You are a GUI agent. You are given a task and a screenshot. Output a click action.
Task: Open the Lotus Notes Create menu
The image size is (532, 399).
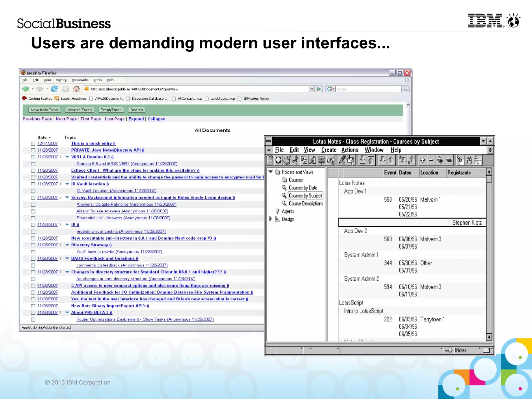click(x=329, y=150)
